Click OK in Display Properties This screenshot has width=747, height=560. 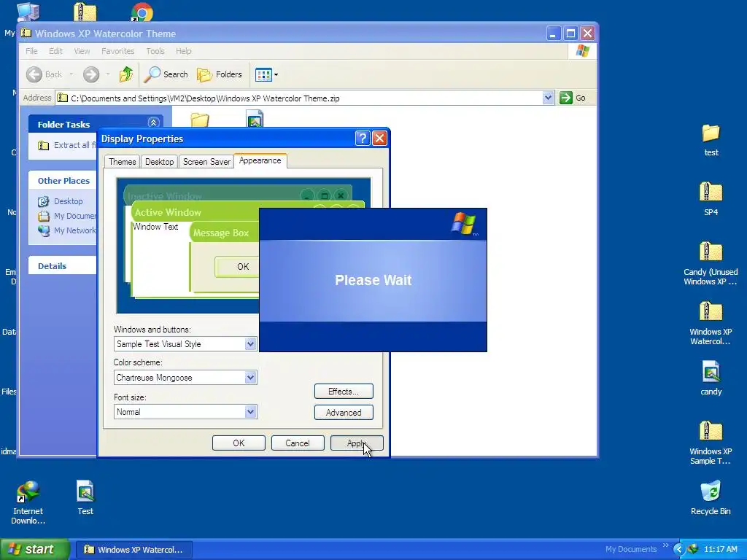[x=239, y=443]
